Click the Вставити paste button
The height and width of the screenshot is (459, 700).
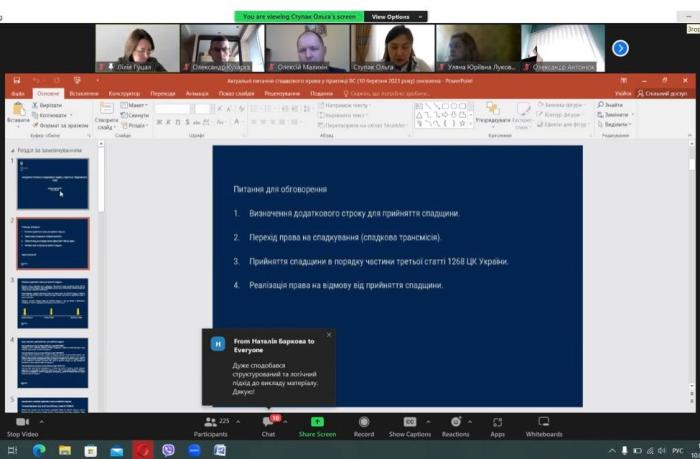pos(18,113)
